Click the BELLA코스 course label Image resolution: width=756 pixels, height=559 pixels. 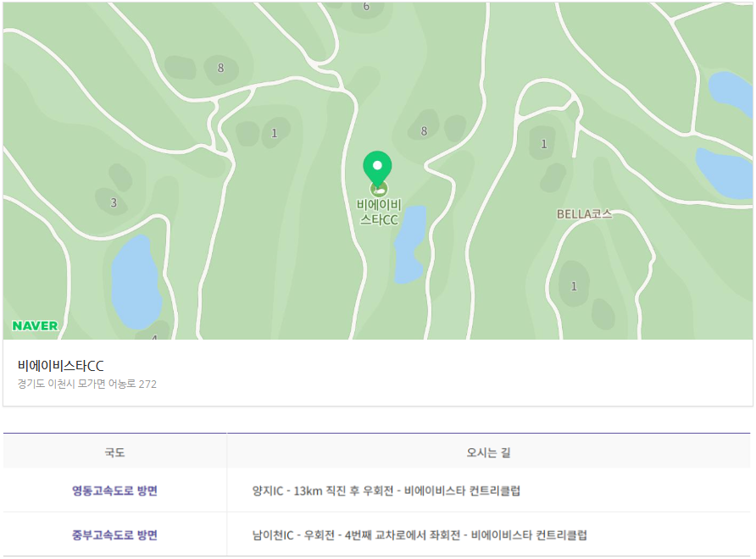coord(584,214)
